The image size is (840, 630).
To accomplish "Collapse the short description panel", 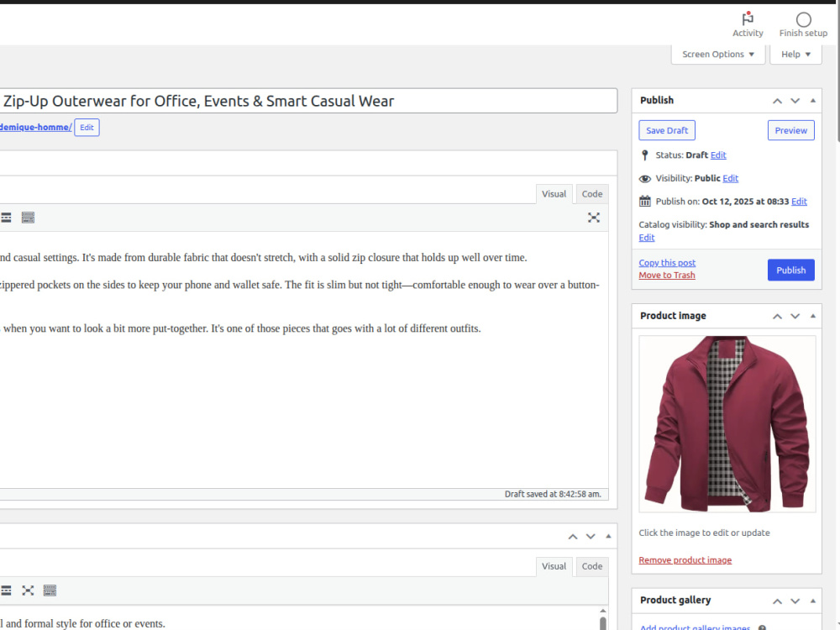I will pos(608,536).
